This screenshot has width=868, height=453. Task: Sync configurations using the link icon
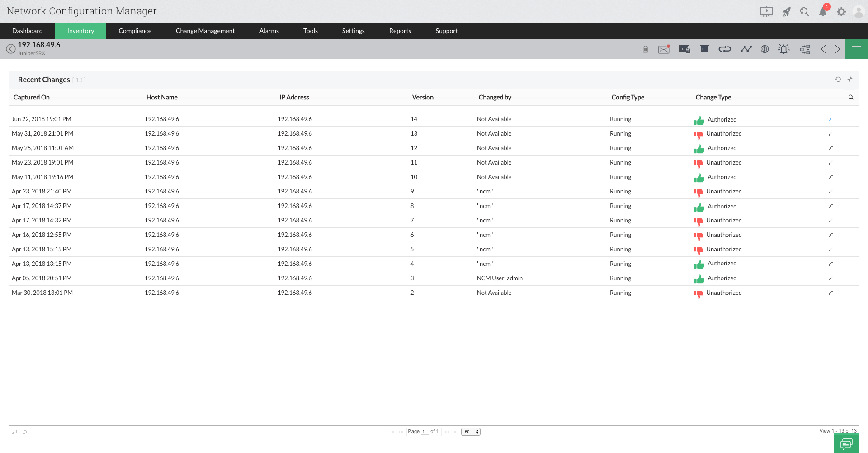pos(724,49)
